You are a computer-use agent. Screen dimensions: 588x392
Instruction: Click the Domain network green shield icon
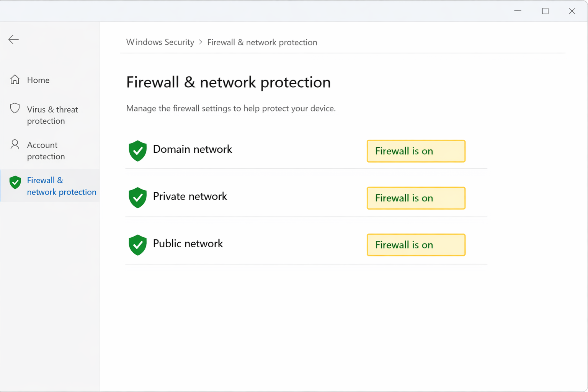138,150
